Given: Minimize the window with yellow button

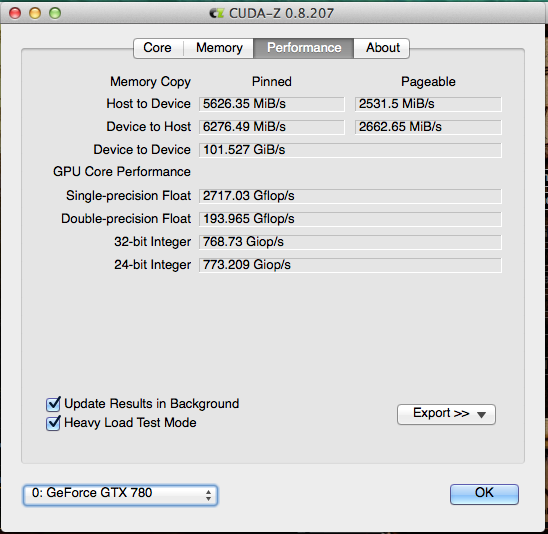Looking at the screenshot, I should click(35, 13).
